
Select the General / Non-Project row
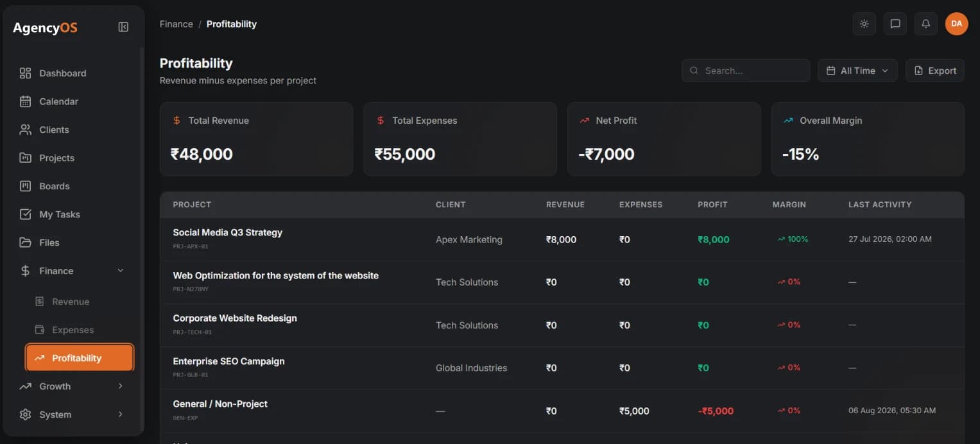tap(562, 411)
